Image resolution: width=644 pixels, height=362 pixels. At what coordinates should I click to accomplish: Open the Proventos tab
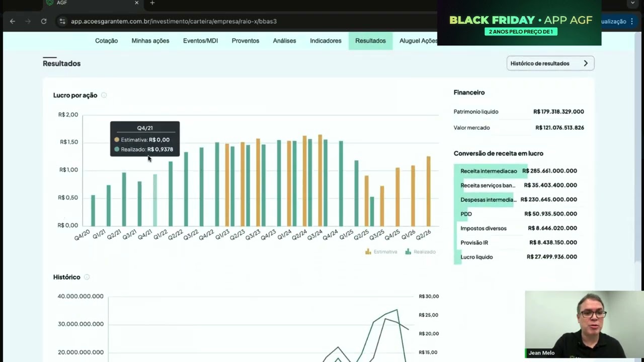246,41
